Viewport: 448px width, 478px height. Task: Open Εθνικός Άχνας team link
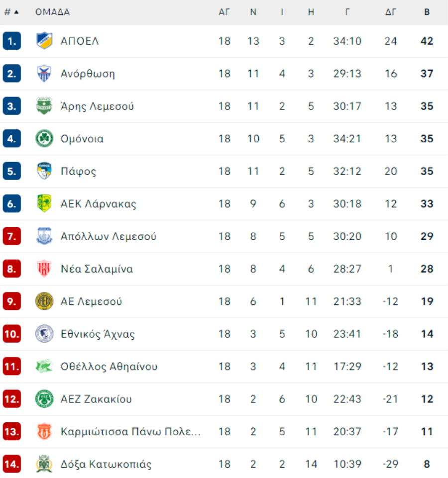click(x=98, y=334)
